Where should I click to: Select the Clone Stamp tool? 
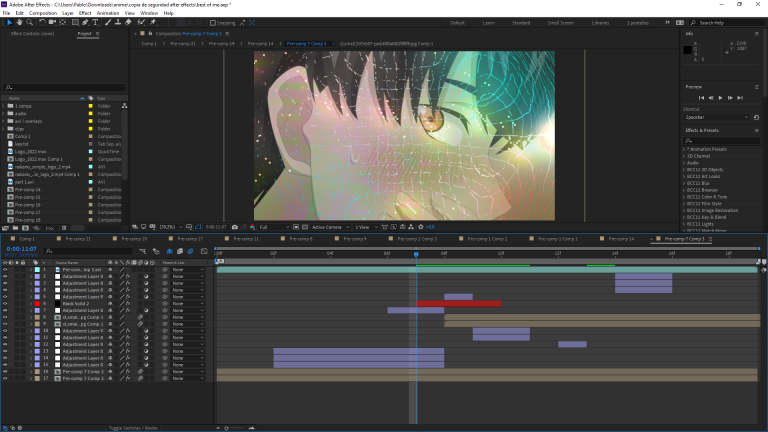pyautogui.click(x=118, y=23)
